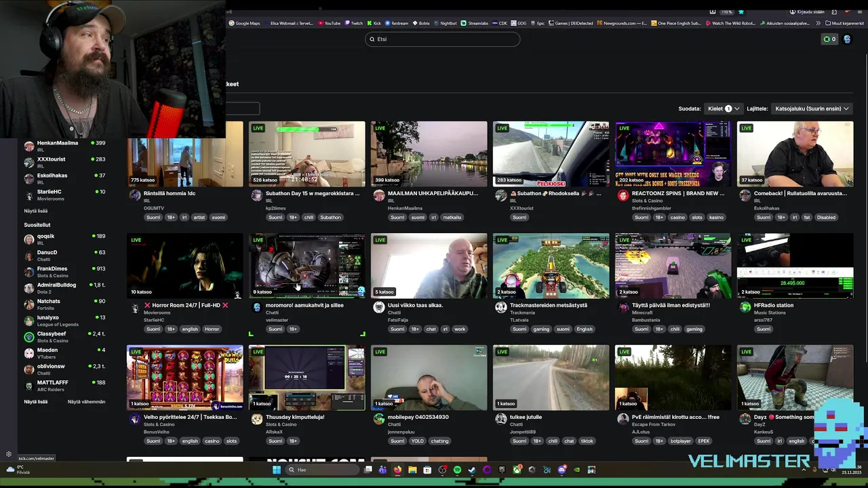Image resolution: width=868 pixels, height=488 pixels.
Task: Open Spotify from the taskbar
Action: 457,470
